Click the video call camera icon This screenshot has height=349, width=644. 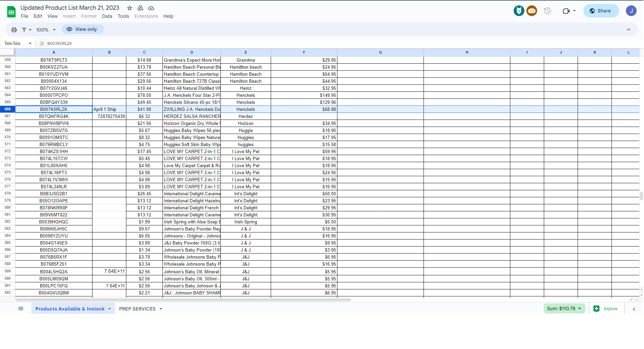pos(566,11)
